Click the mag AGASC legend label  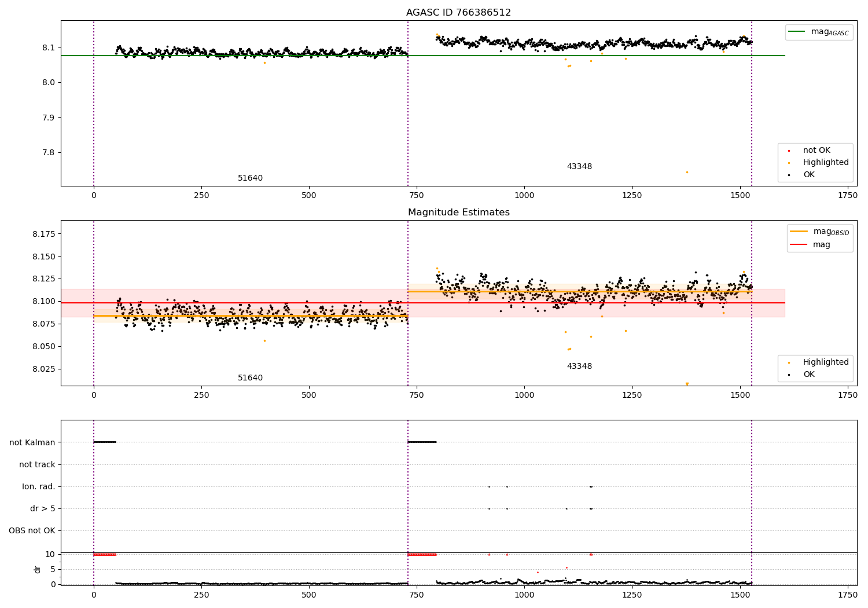pyautogui.click(x=830, y=32)
